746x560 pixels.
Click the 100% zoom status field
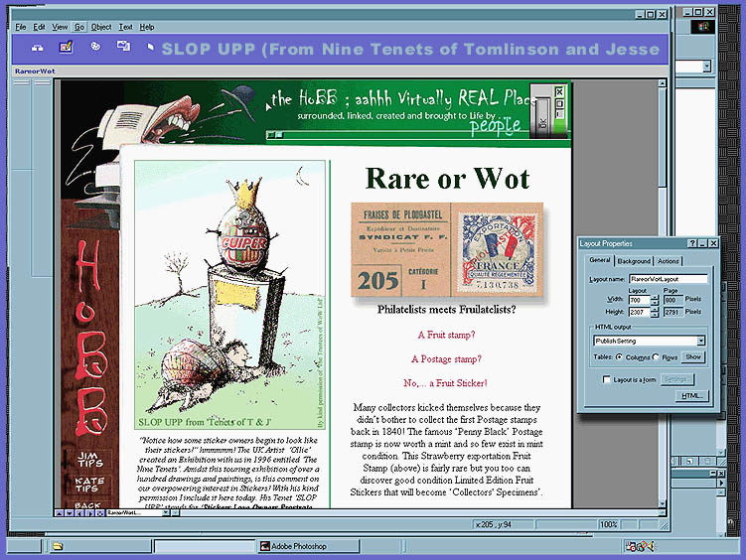609,525
